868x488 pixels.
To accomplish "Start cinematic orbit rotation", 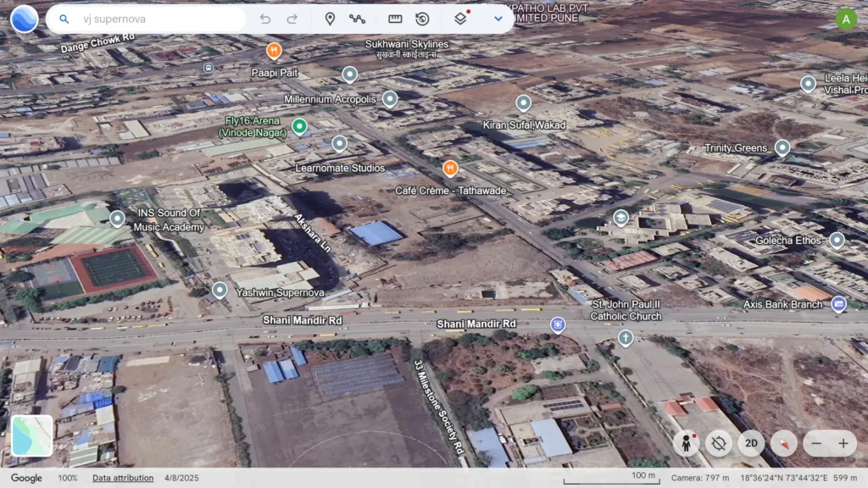I will [x=720, y=443].
